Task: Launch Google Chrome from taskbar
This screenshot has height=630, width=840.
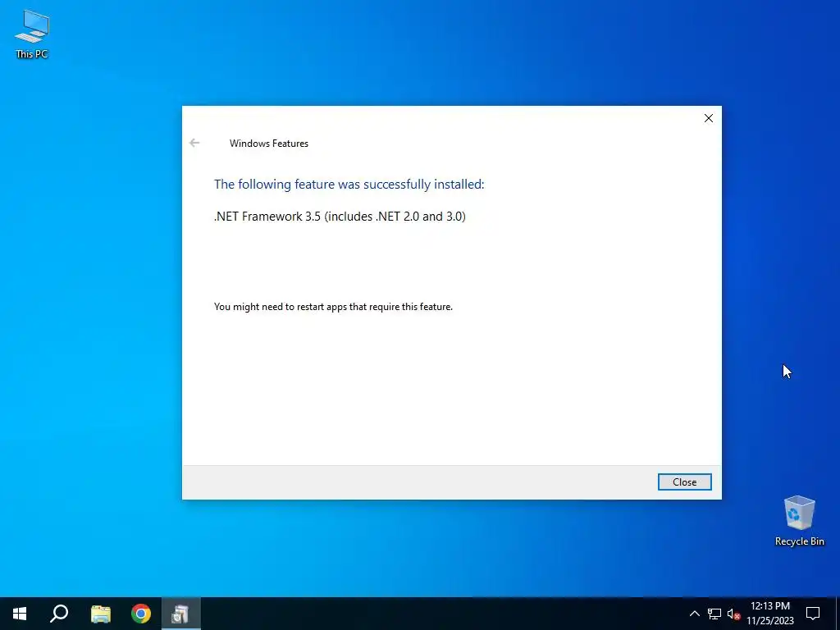Action: pyautogui.click(x=141, y=614)
